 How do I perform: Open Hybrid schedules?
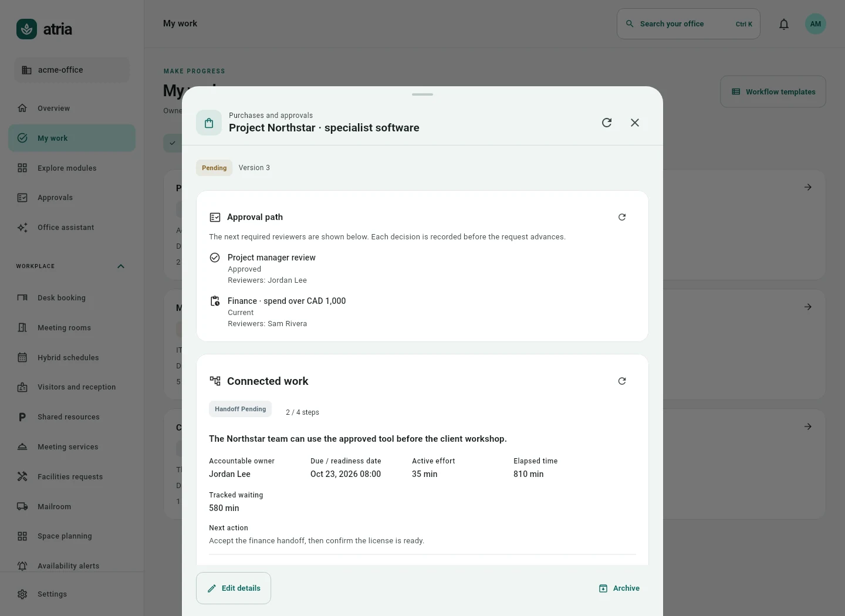pos(72,358)
